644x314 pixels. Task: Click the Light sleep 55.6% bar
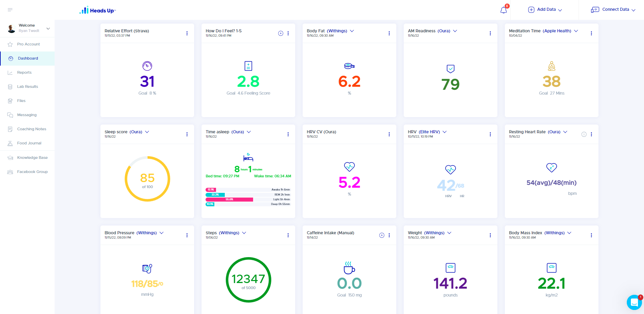pyautogui.click(x=229, y=200)
